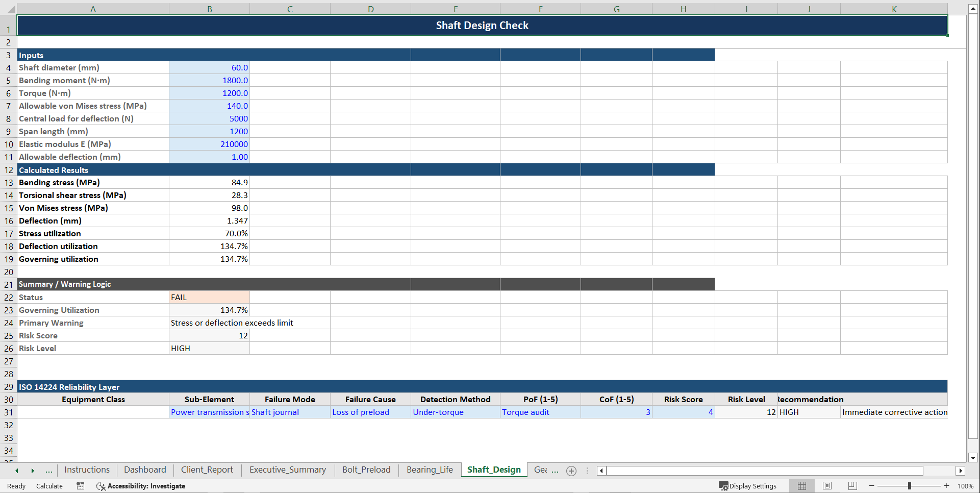The height and width of the screenshot is (493, 980).
Task: Click the FAIL status cell
Action: point(209,297)
